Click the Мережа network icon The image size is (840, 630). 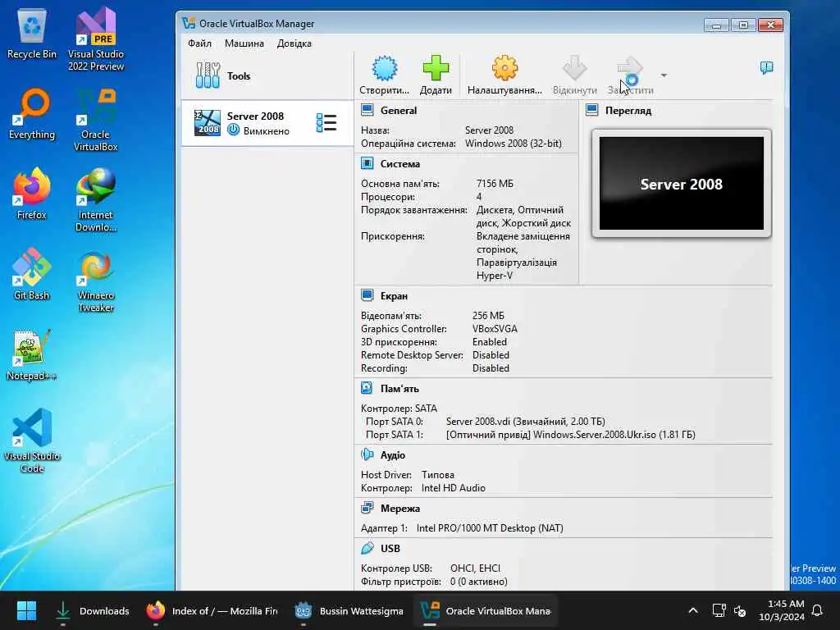point(367,508)
